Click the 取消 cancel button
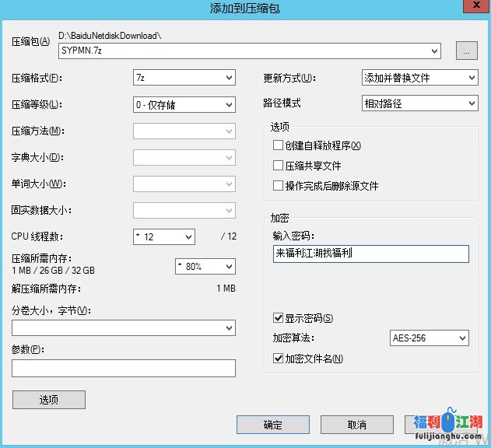491x448 pixels. coord(356,425)
